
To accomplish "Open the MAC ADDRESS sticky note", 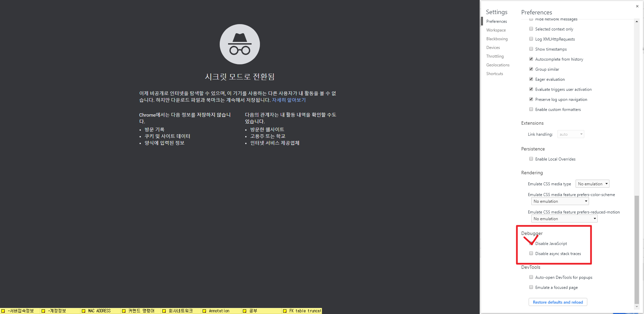I will (x=101, y=311).
